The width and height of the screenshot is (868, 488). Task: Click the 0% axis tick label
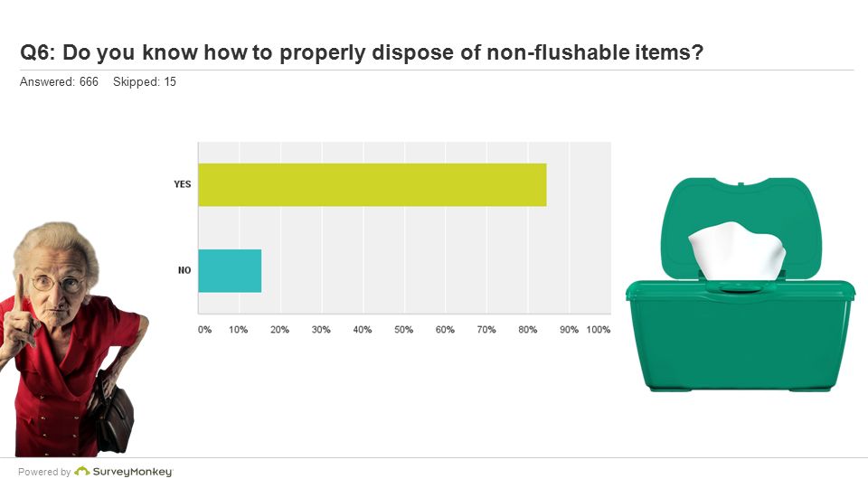[x=205, y=330]
